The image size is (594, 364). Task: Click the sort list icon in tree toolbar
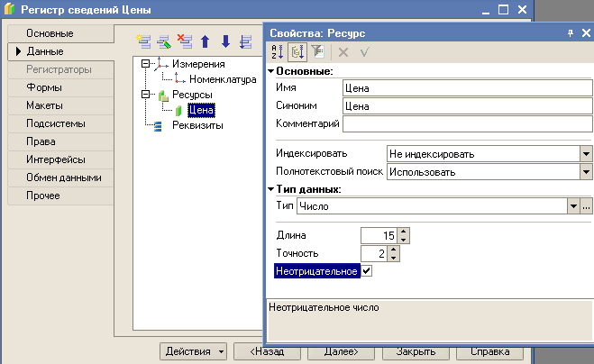click(245, 41)
